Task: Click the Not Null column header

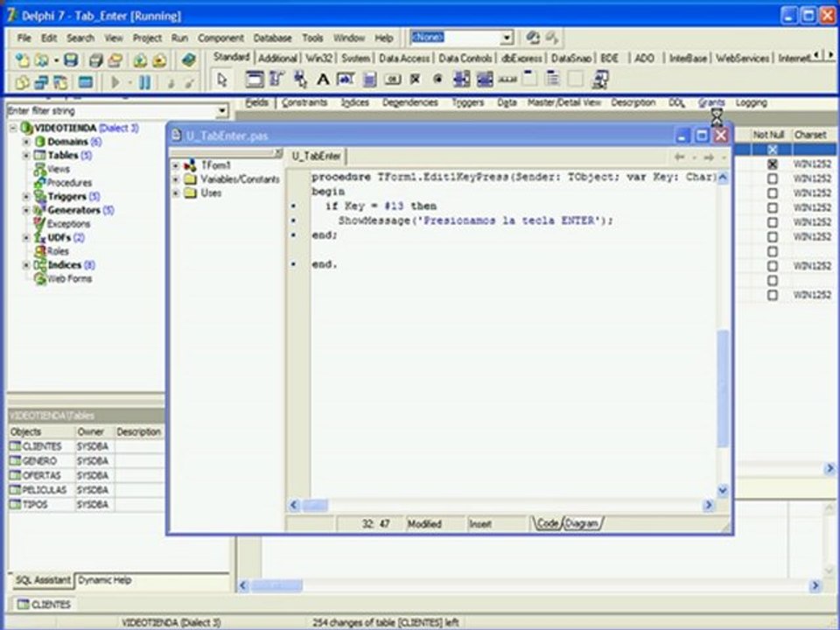Action: click(769, 135)
